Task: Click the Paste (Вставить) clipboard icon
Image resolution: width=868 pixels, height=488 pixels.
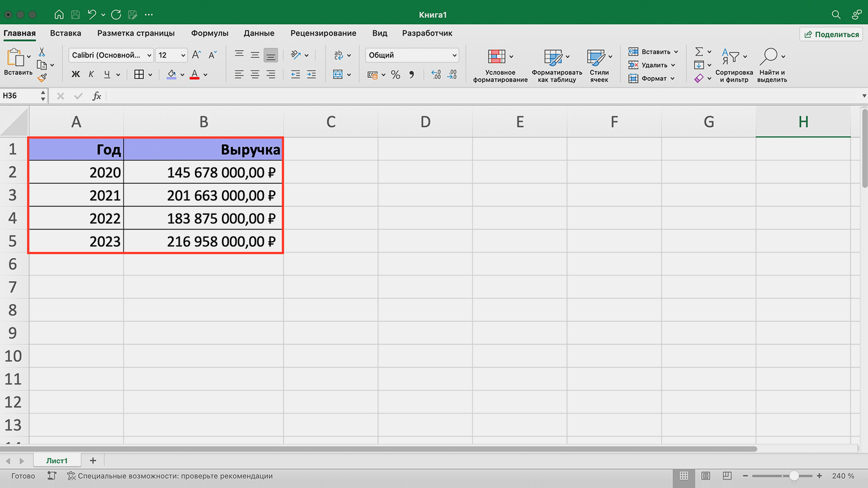Action: (15, 57)
